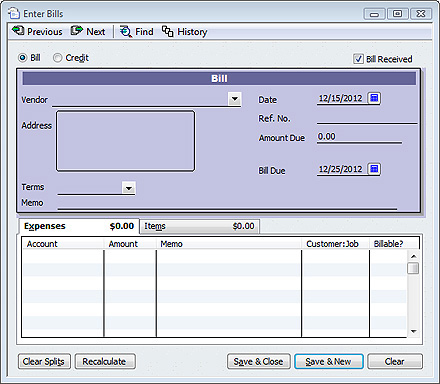Click the Previous toolbar label
The image size is (440, 384).
point(45,32)
